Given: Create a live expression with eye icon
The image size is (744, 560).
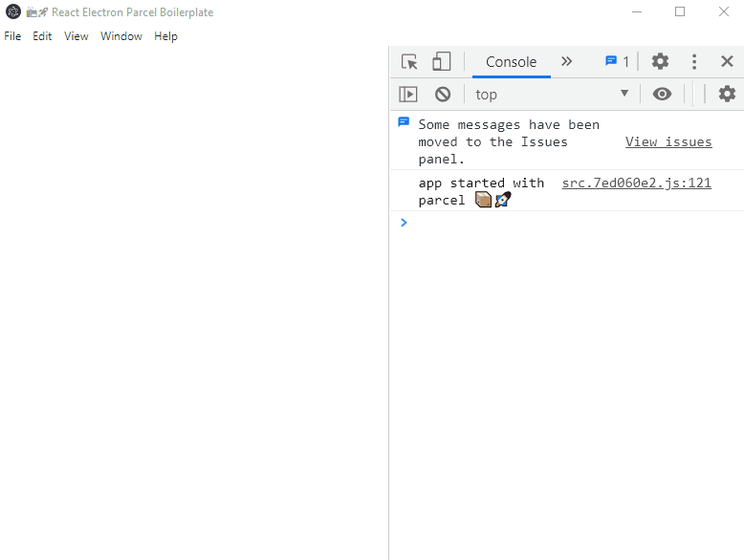Looking at the screenshot, I should [662, 94].
